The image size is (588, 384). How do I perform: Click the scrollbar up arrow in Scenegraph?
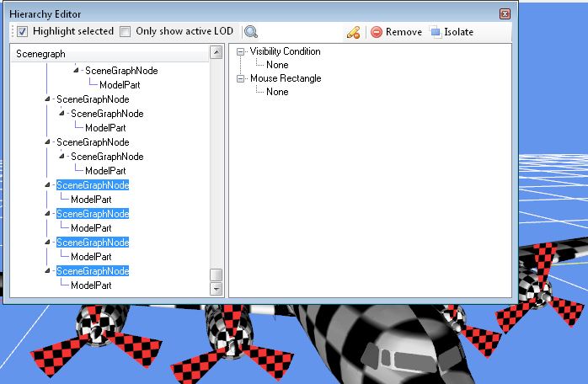point(216,52)
